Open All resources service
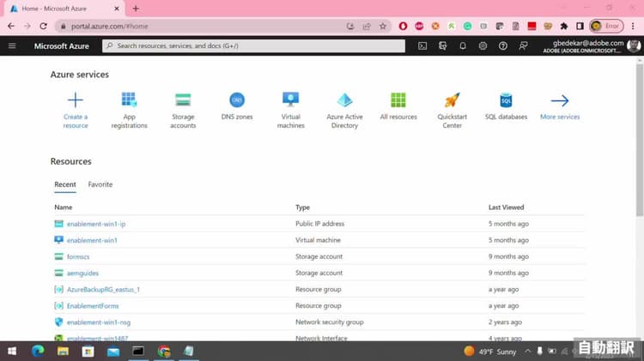The image size is (644, 361). (x=398, y=106)
